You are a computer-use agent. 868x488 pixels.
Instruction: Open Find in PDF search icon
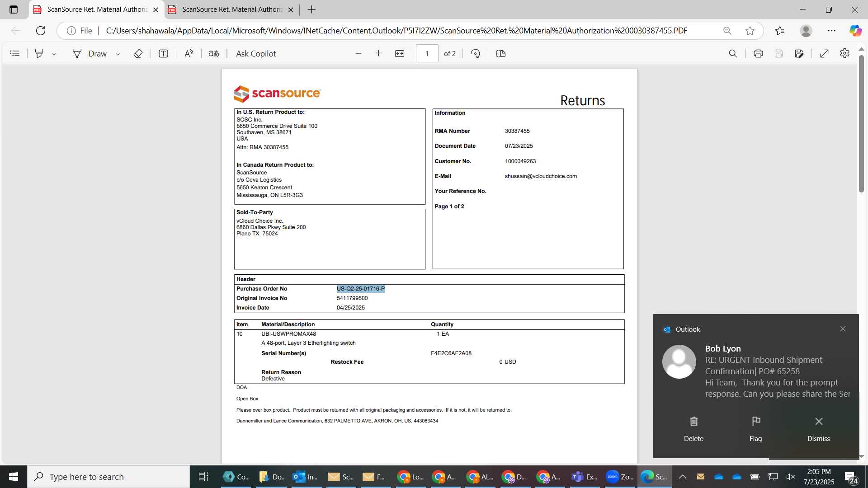click(733, 54)
